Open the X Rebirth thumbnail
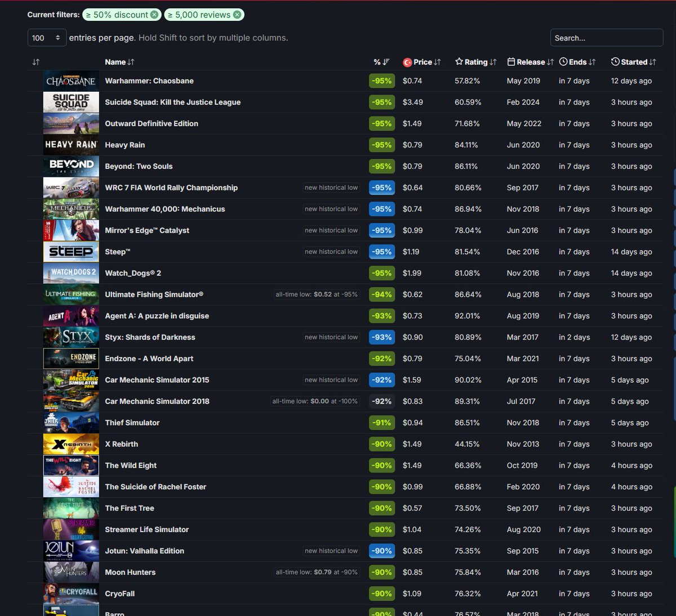The width and height of the screenshot is (676, 616). click(71, 444)
